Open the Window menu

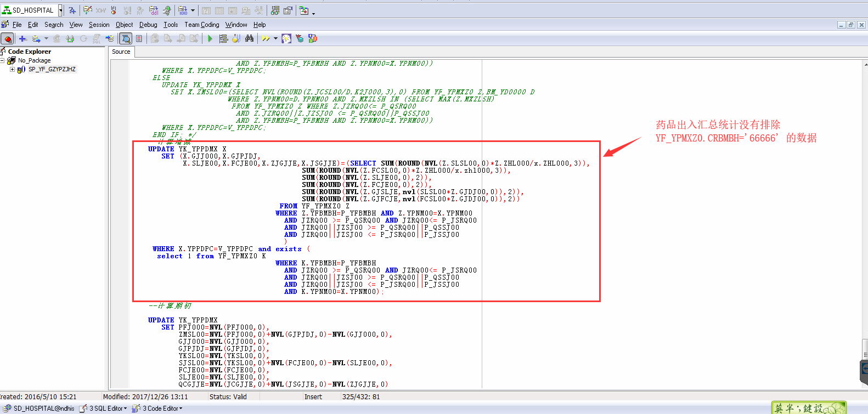pos(236,25)
